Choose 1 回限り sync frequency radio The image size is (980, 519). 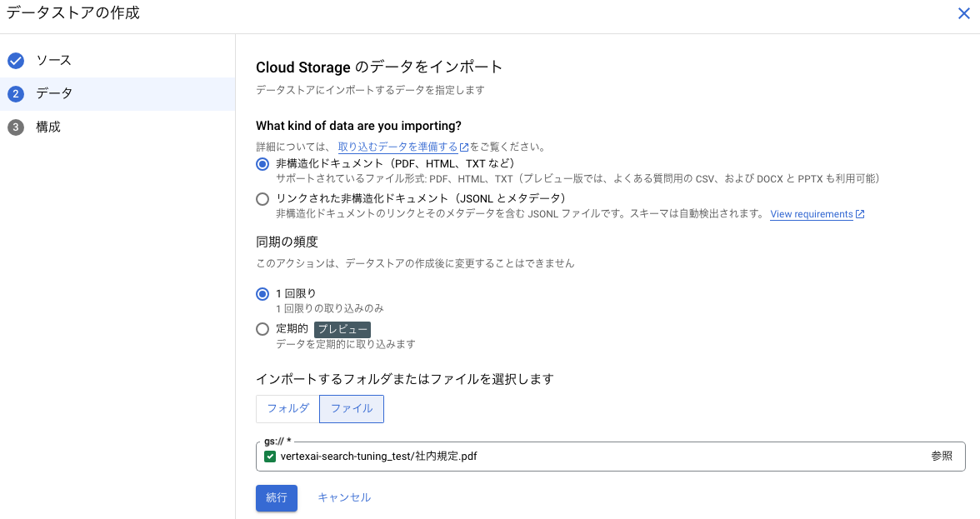pyautogui.click(x=262, y=294)
